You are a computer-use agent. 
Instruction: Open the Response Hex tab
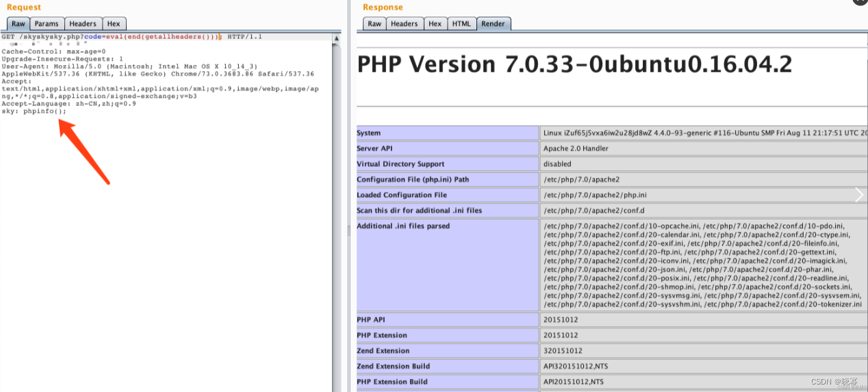pos(435,24)
